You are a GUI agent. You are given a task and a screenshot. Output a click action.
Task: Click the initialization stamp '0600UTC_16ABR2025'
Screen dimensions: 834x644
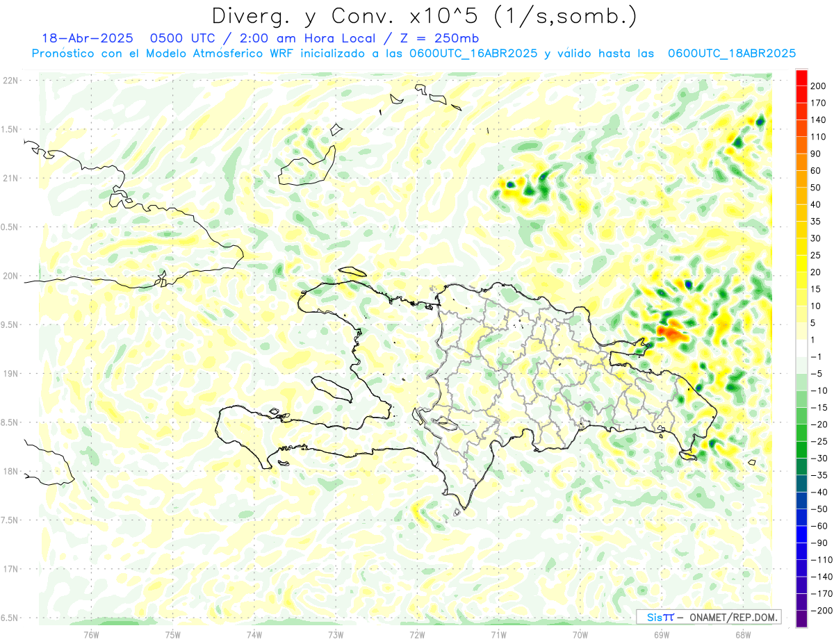(473, 53)
